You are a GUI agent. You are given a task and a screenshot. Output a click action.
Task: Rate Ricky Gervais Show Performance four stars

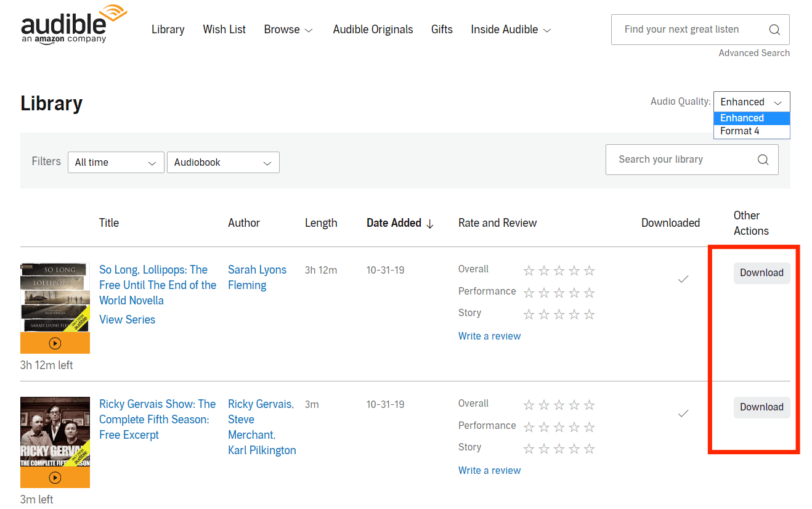[x=574, y=427]
